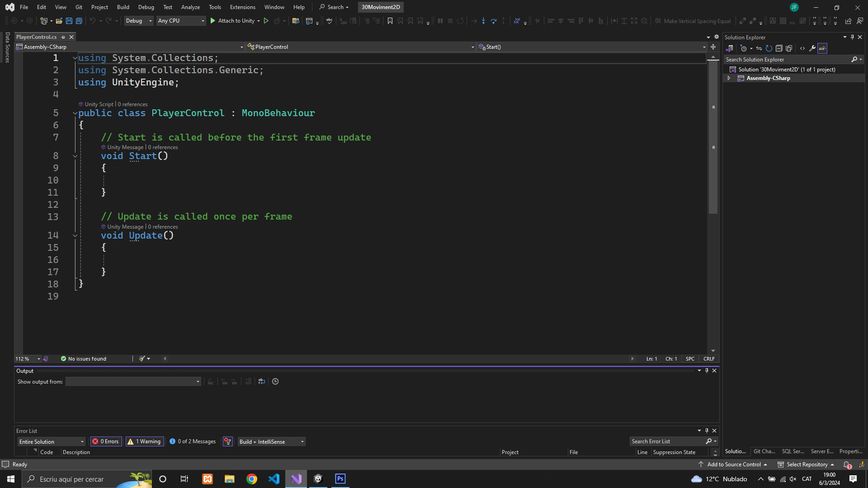The height and width of the screenshot is (488, 868).
Task: Open the Extensions menu
Action: [242, 7]
